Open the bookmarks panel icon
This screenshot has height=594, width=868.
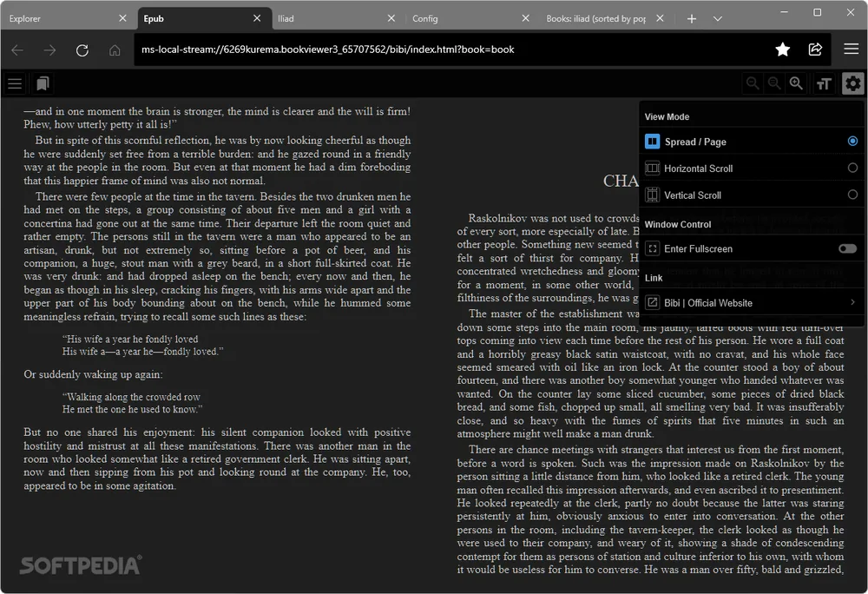point(43,83)
